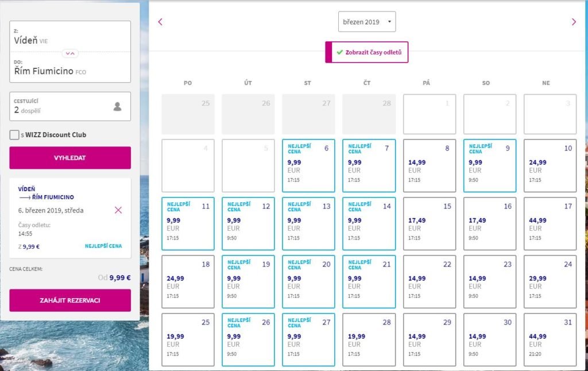
Task: Toggle Zobrazit časy odletů option
Action: coord(367,52)
